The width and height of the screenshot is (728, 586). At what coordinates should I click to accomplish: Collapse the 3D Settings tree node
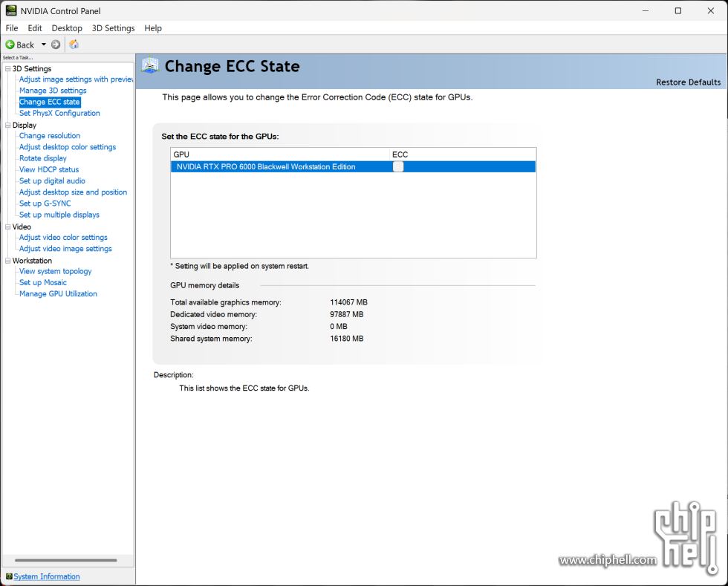pos(8,69)
